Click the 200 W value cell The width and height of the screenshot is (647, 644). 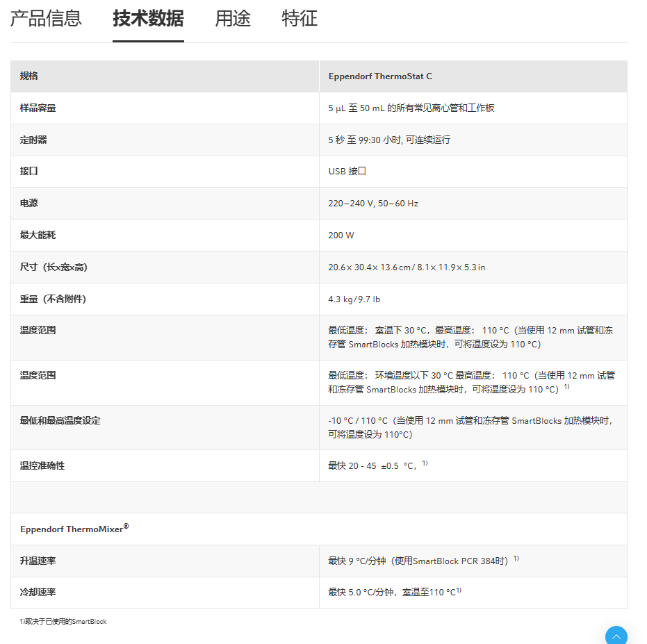341,236
